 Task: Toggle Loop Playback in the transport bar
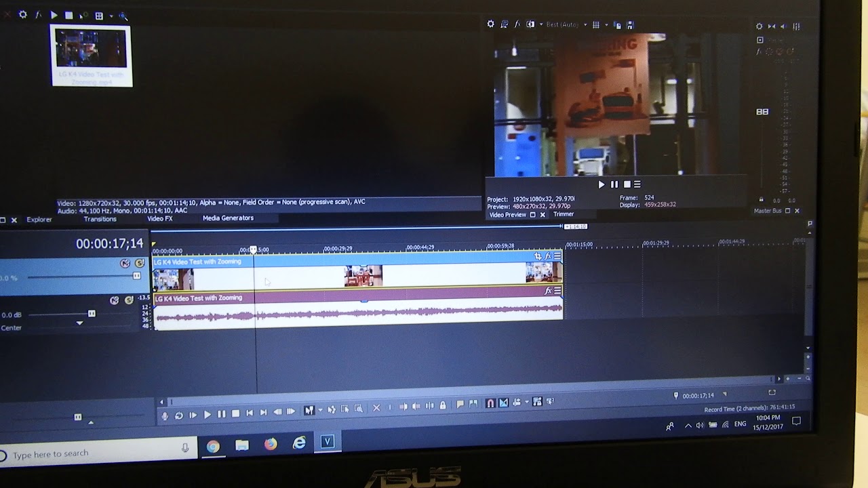[179, 415]
